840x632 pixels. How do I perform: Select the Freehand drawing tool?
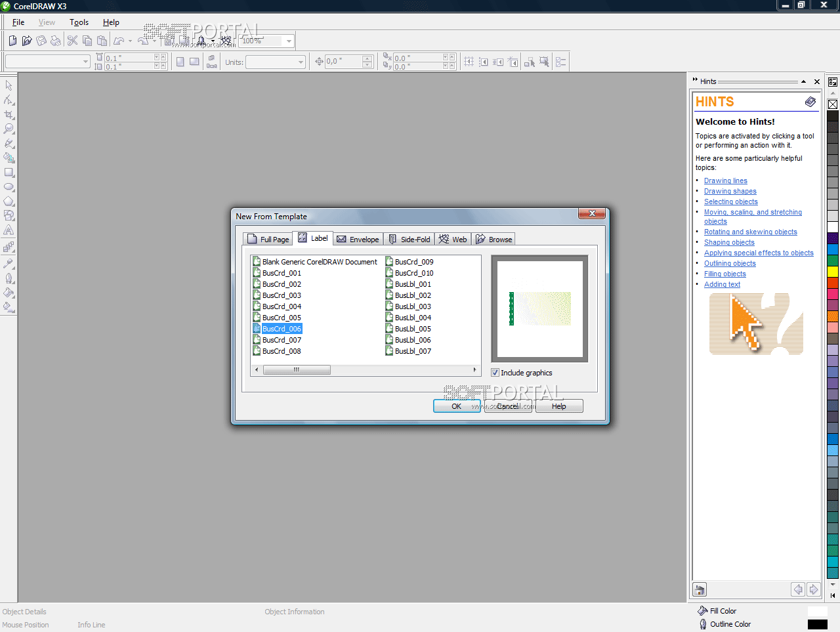click(x=9, y=143)
